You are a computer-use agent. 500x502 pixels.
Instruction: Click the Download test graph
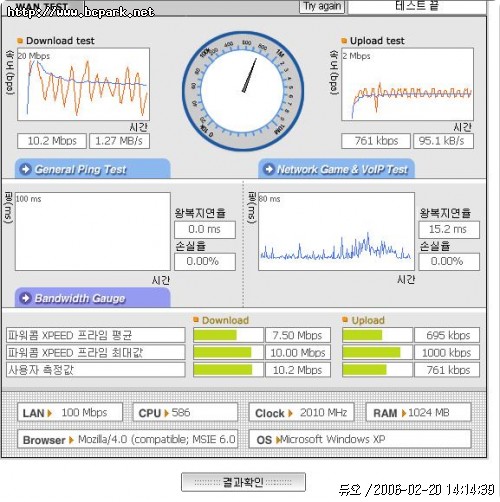[84, 84]
